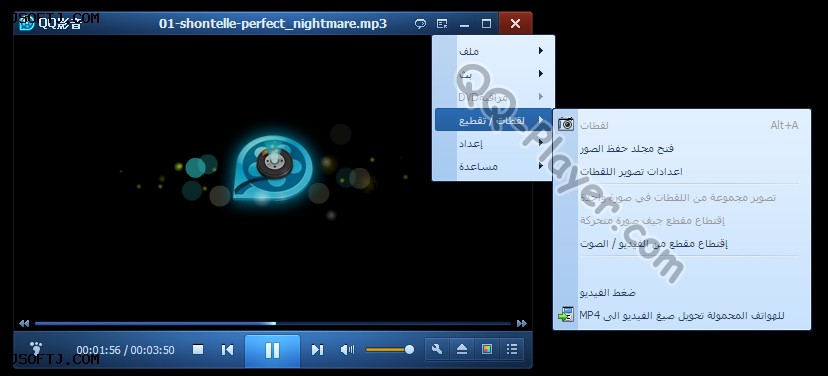Screen dimensions: 828x376
Task: Fast-forward using double-right arrows at seek bar
Action: coord(522,323)
